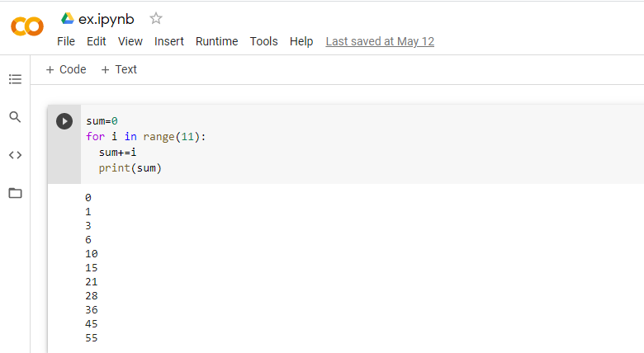This screenshot has width=644, height=353.
Task: Click the Colab logo
Action: point(26,27)
